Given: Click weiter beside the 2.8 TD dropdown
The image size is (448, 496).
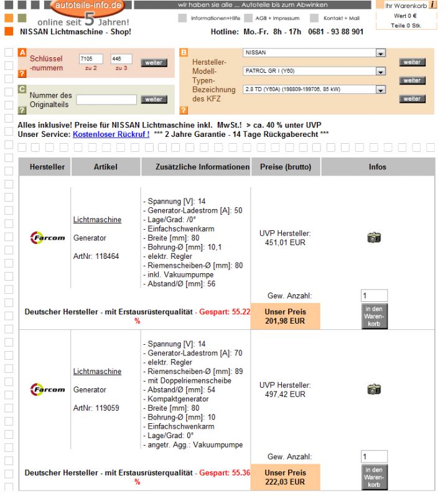Looking at the screenshot, I should click(412, 99).
